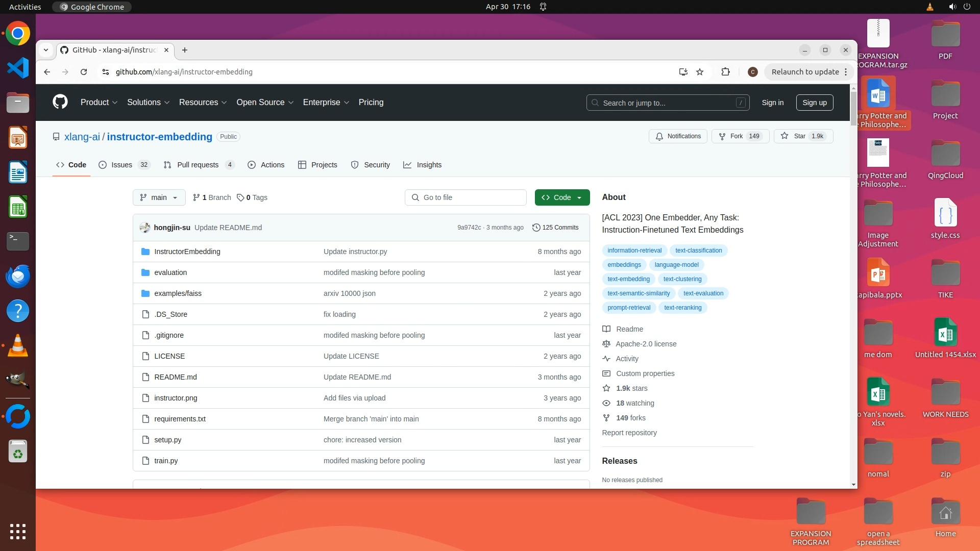The image size is (980, 551).
Task: Open the tab search chevron button
Action: pos(46,50)
